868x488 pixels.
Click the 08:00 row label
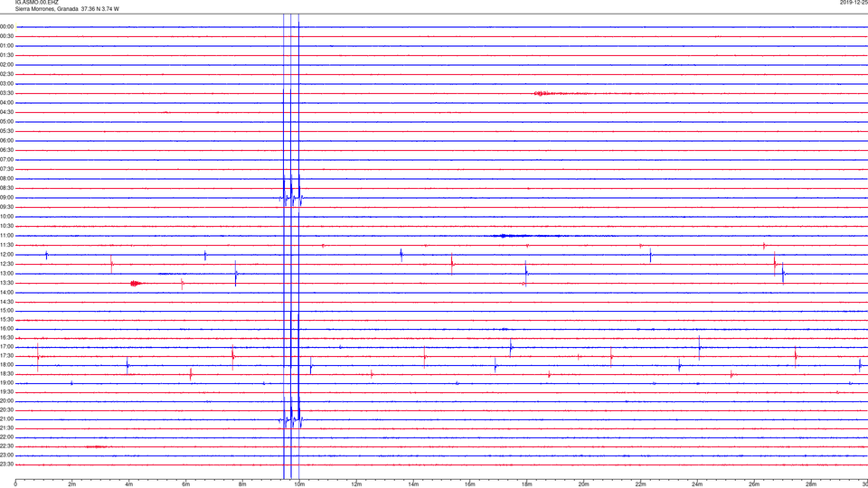pyautogui.click(x=6, y=179)
